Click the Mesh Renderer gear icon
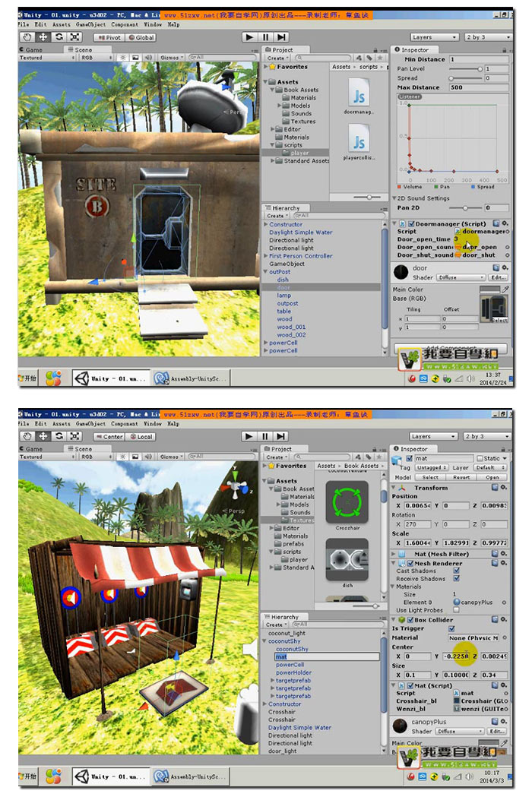 pyautogui.click(x=504, y=563)
